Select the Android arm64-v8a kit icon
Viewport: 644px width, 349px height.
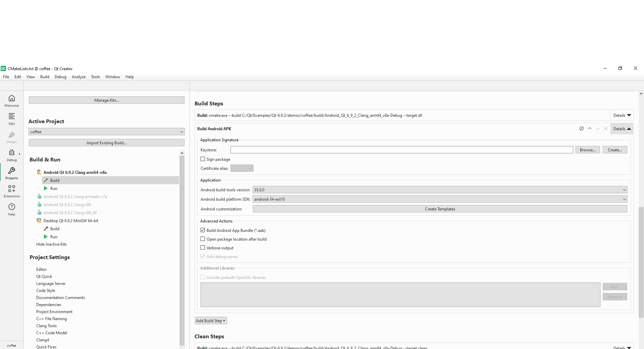(39, 172)
